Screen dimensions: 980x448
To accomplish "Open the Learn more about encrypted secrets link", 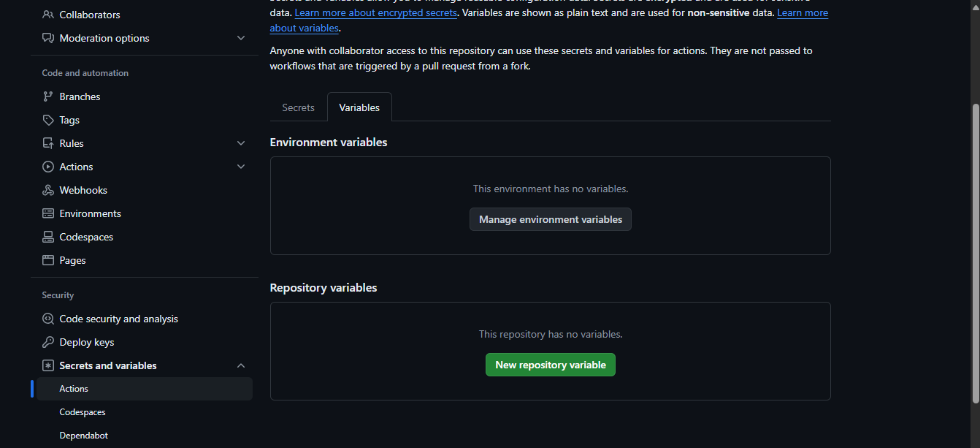I will [376, 13].
